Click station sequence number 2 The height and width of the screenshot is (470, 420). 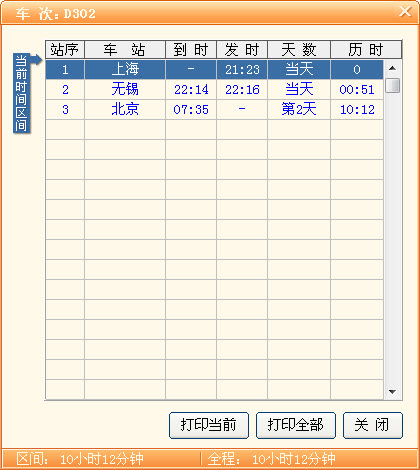(65, 89)
